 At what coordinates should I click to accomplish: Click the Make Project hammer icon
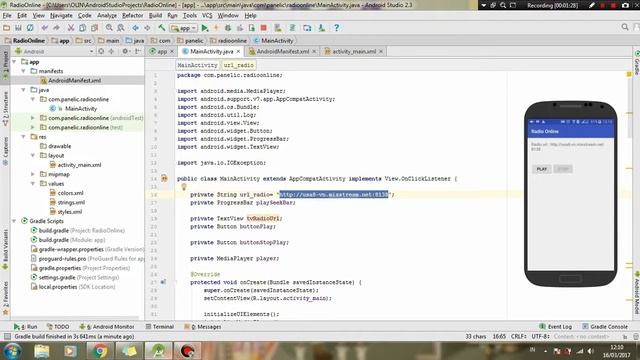(162, 28)
